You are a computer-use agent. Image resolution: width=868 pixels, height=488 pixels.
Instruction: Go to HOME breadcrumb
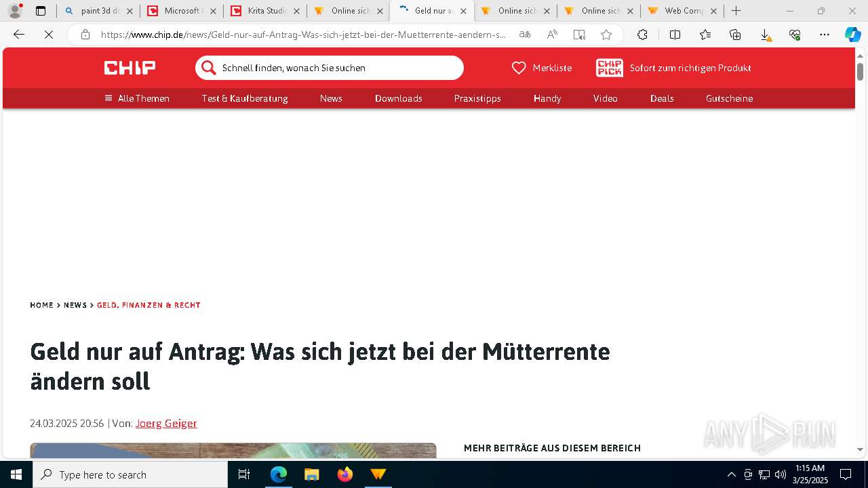click(x=41, y=305)
